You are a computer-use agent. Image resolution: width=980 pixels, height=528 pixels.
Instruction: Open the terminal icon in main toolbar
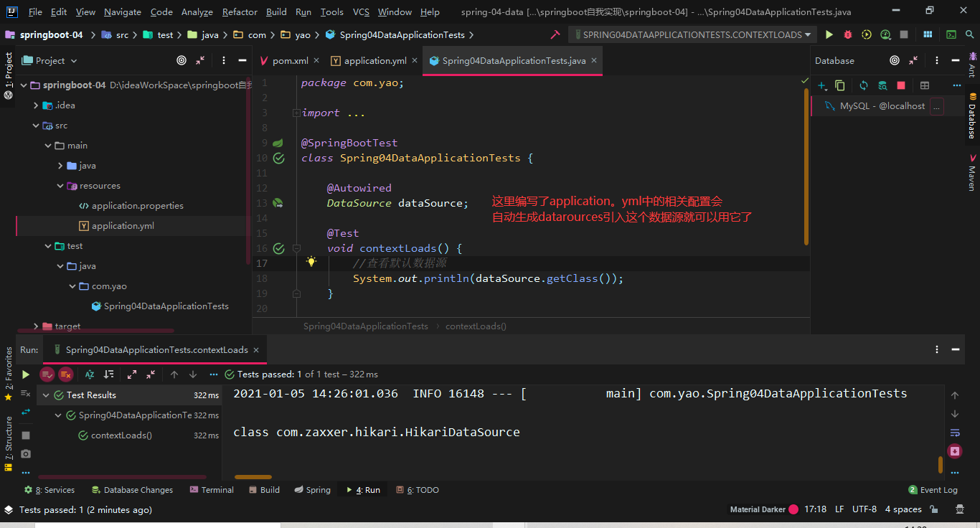coord(951,34)
